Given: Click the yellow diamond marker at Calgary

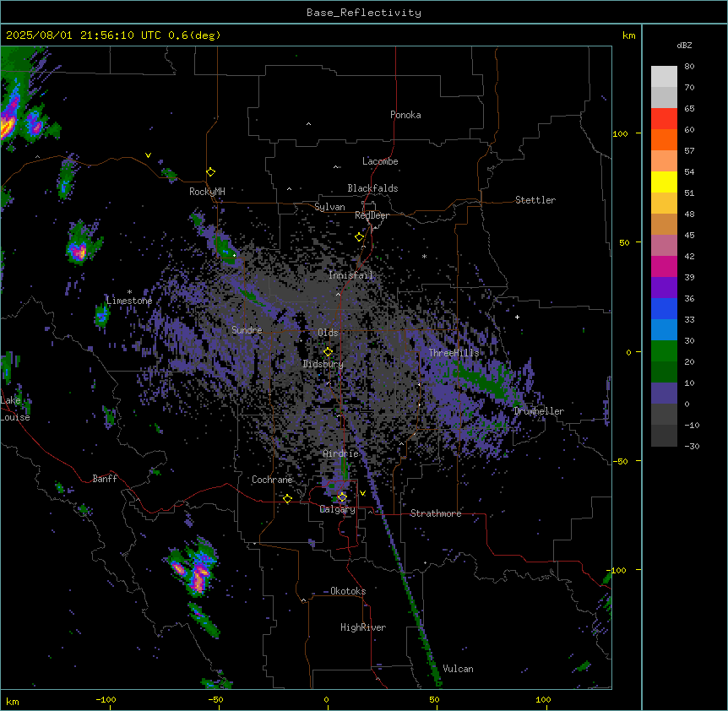Looking at the screenshot, I should 342,497.
